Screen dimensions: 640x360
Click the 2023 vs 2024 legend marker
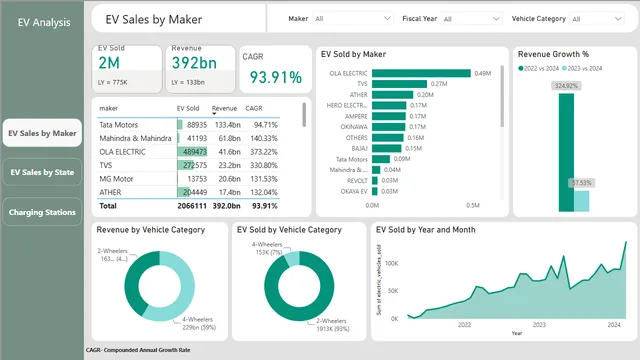point(564,68)
